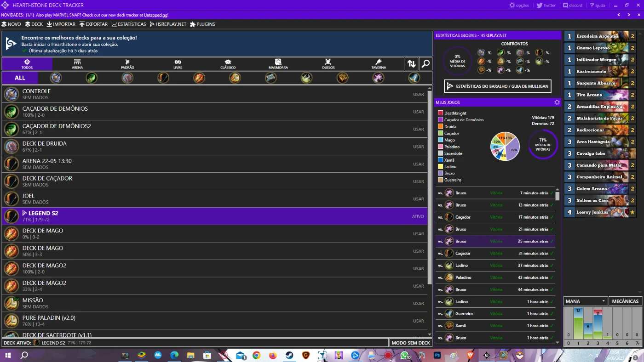
Task: Filter decks by Demon Hunter class icon
Action: [92, 78]
